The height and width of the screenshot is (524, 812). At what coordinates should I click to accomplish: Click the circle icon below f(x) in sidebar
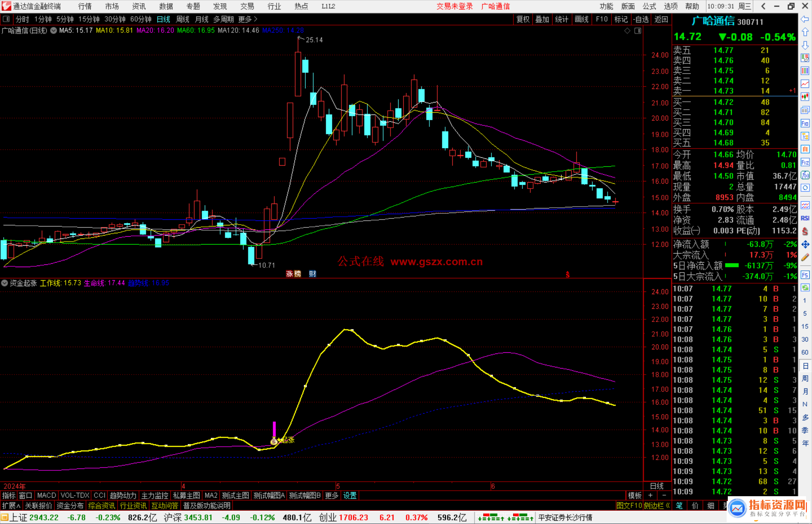point(805,188)
